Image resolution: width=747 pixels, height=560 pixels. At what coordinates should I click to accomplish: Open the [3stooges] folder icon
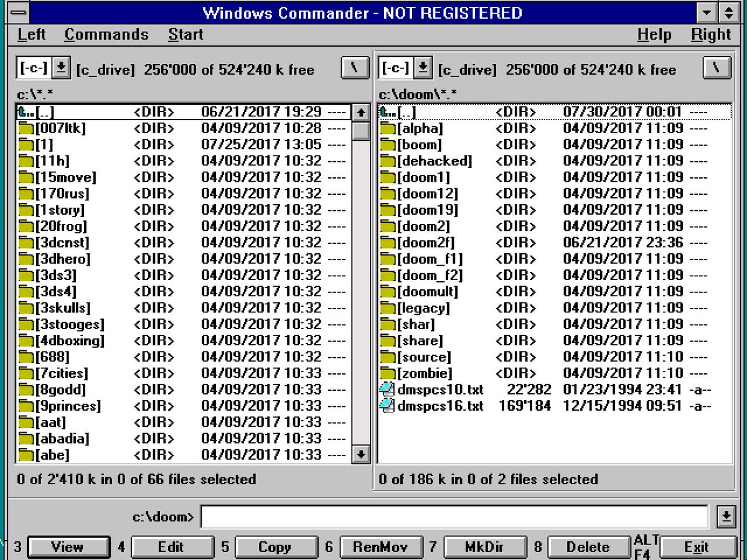25,324
